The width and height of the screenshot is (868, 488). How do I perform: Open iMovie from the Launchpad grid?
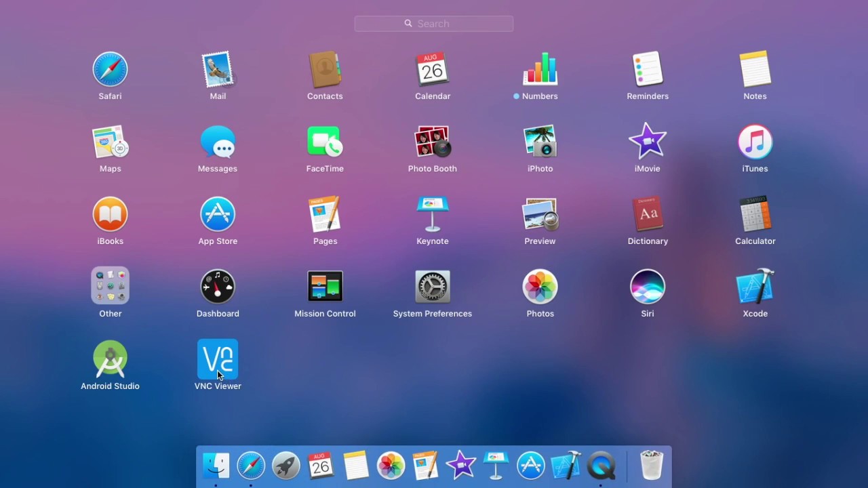click(648, 141)
